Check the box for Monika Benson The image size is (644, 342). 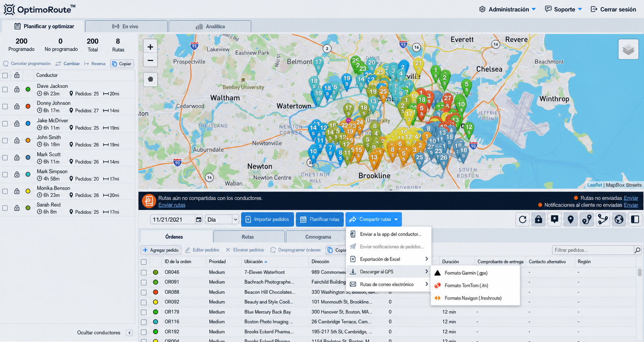pos(5,191)
